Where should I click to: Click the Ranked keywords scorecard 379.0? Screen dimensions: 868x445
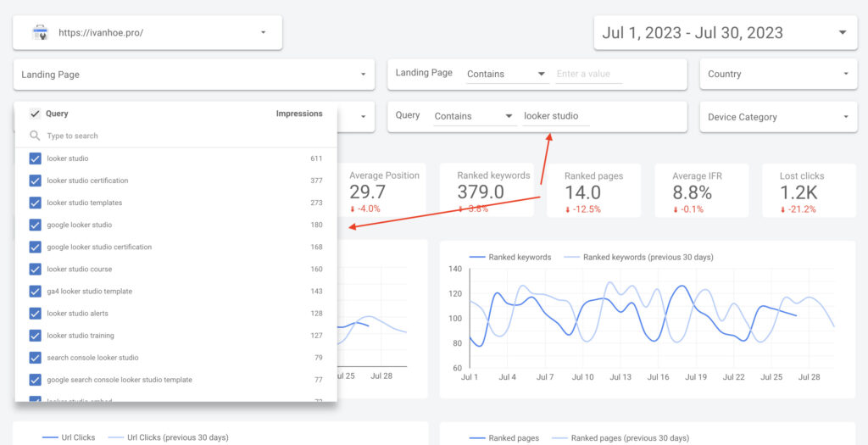tap(487, 192)
